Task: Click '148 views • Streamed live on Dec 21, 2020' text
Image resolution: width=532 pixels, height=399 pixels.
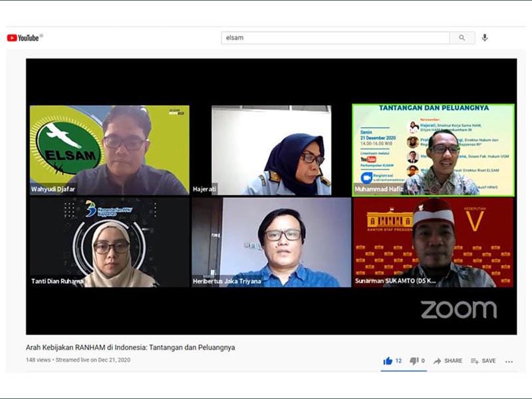Action: 78,360
